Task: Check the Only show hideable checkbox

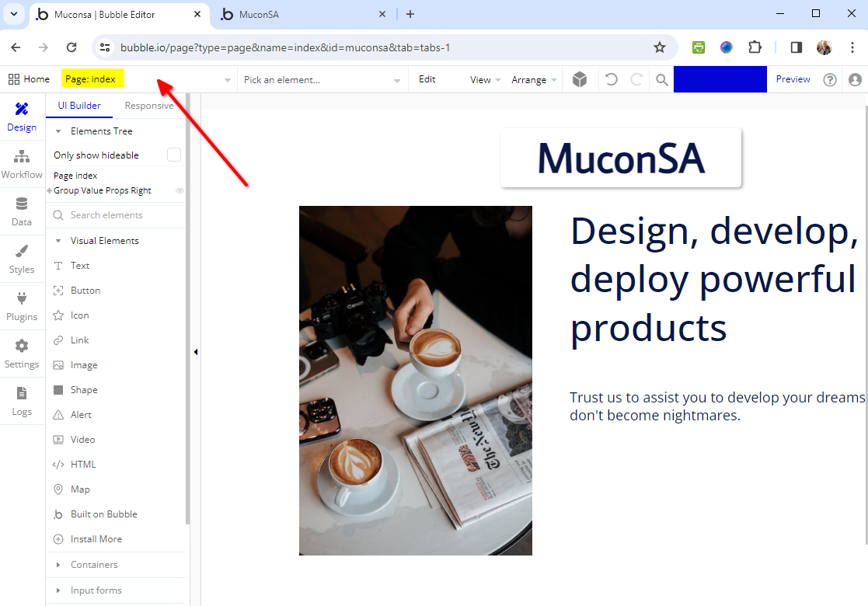Action: (174, 155)
